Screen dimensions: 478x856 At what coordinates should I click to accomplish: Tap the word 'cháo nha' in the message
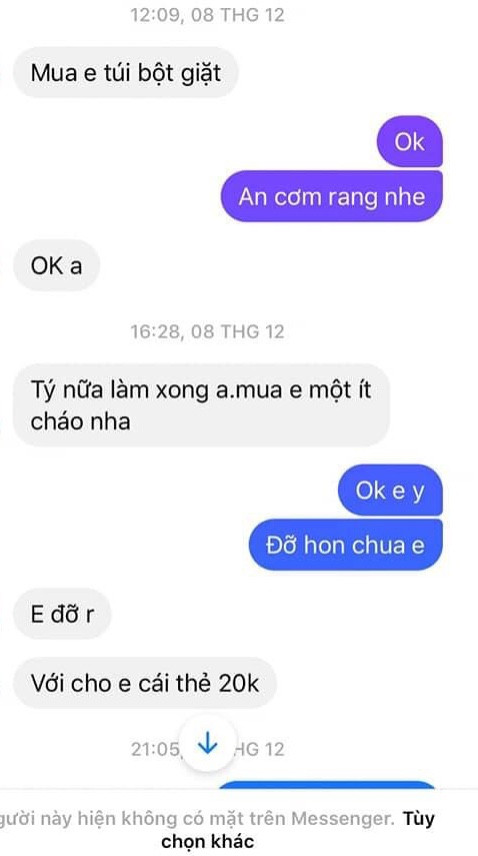tap(81, 420)
